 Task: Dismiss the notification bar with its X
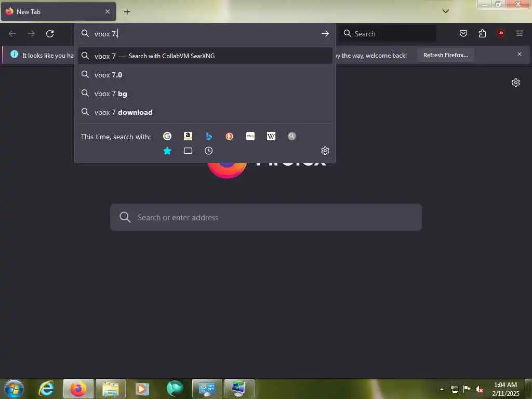point(520,54)
